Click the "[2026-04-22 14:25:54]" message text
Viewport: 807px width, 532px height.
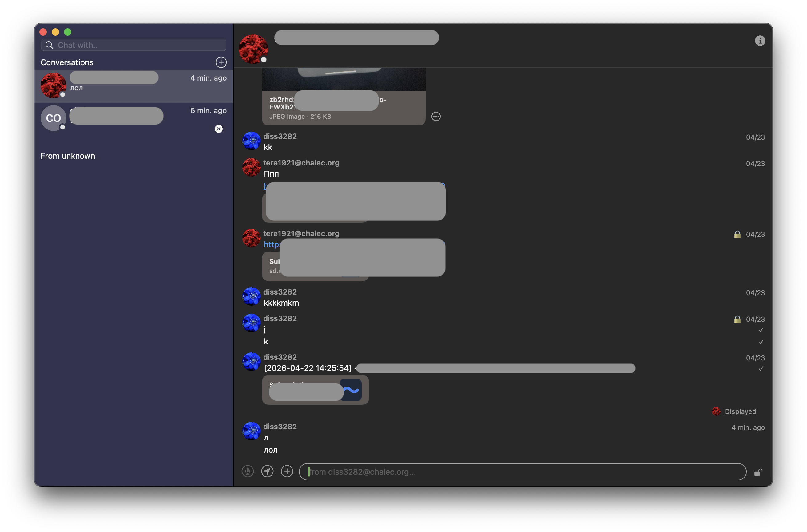308,368
